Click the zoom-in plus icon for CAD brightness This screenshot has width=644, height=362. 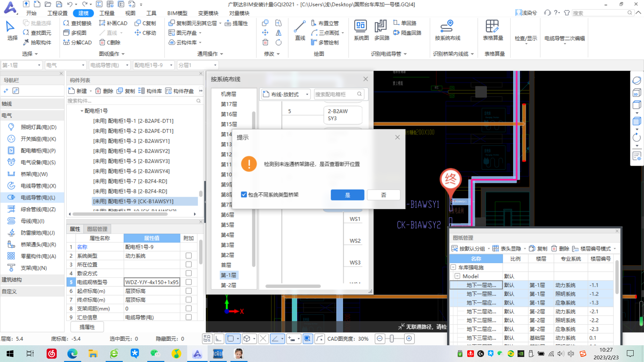click(409, 339)
